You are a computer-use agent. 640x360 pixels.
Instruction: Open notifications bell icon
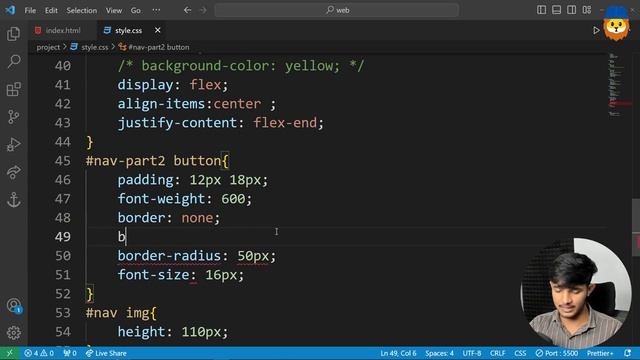628,353
